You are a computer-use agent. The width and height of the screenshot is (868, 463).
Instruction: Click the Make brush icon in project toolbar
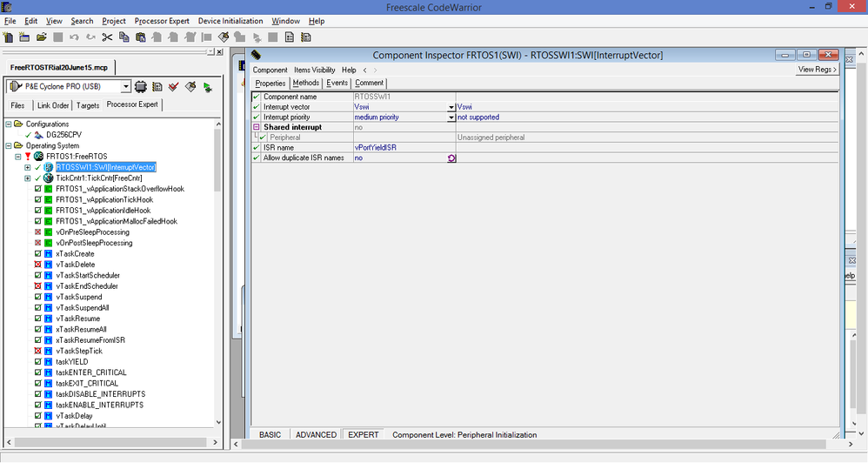(x=190, y=86)
